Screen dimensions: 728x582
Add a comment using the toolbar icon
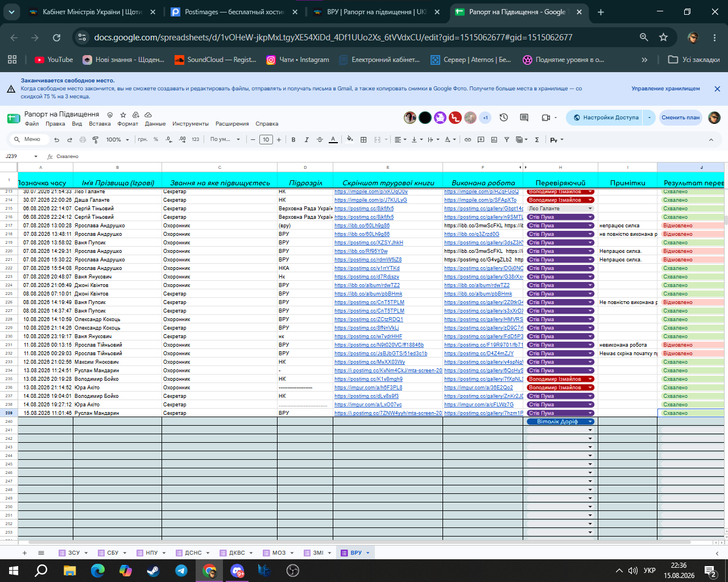point(481,140)
